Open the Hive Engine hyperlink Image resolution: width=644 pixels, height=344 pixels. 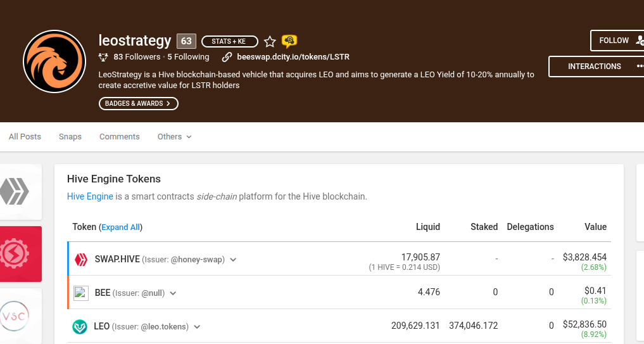tap(90, 196)
